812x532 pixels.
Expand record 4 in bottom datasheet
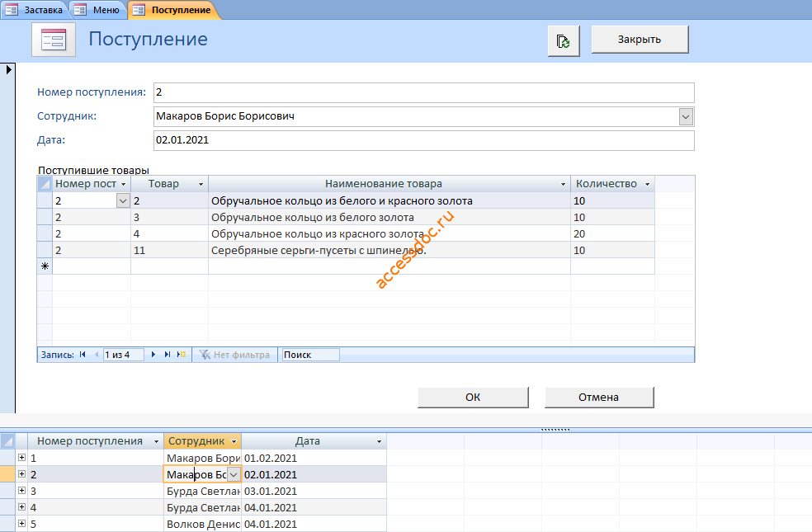point(21,507)
